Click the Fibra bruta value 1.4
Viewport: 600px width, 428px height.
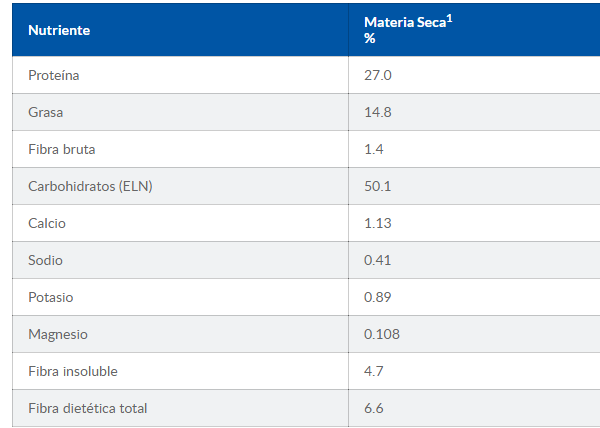click(374, 149)
